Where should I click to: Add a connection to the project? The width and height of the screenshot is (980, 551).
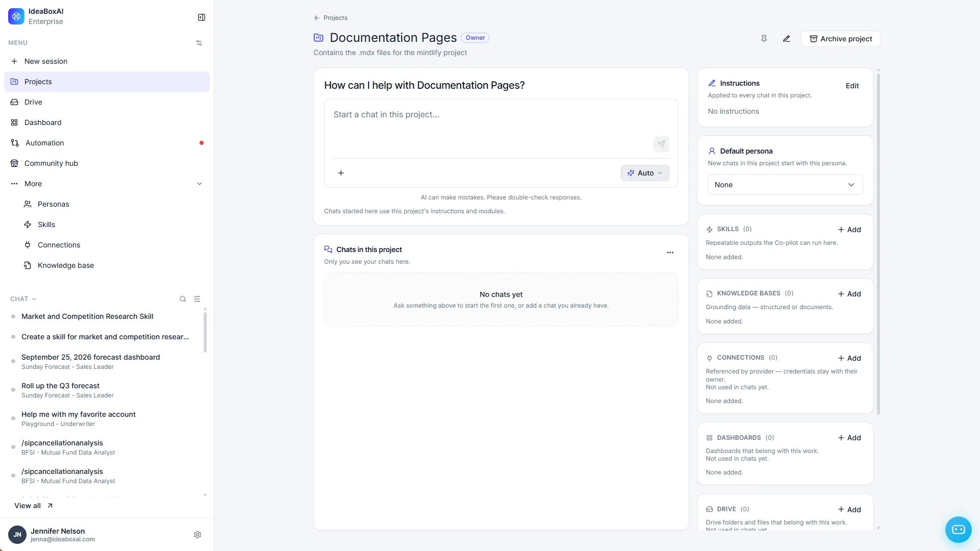pos(849,358)
